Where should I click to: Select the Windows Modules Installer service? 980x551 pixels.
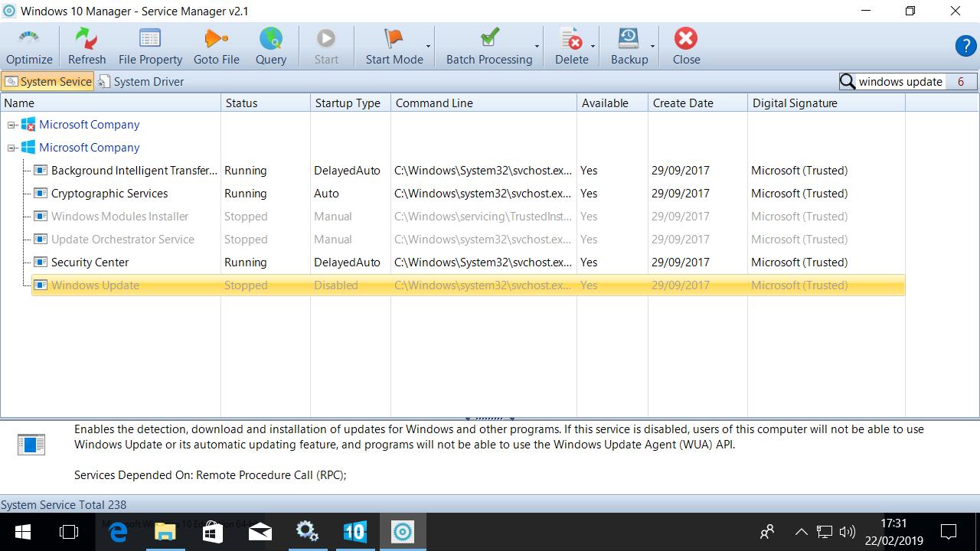point(120,217)
